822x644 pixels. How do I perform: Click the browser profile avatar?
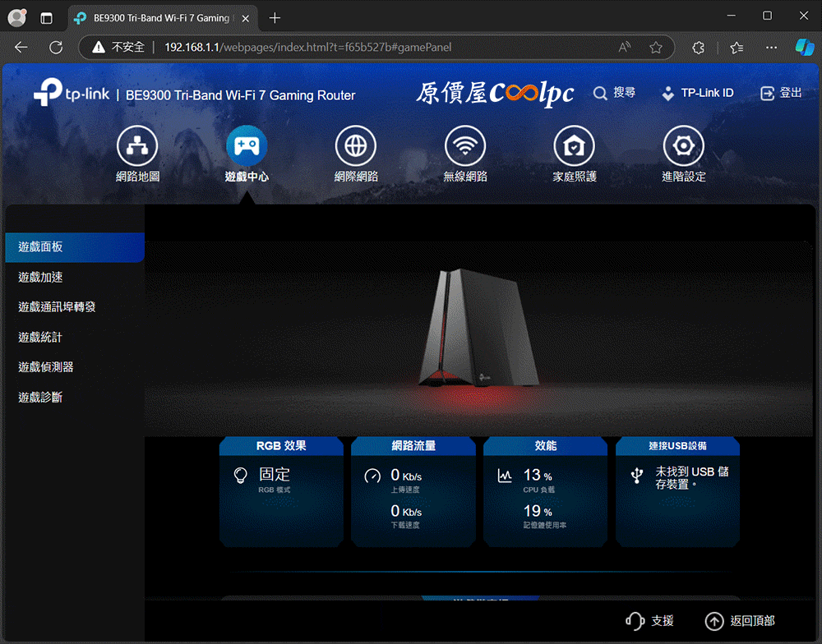(16, 18)
